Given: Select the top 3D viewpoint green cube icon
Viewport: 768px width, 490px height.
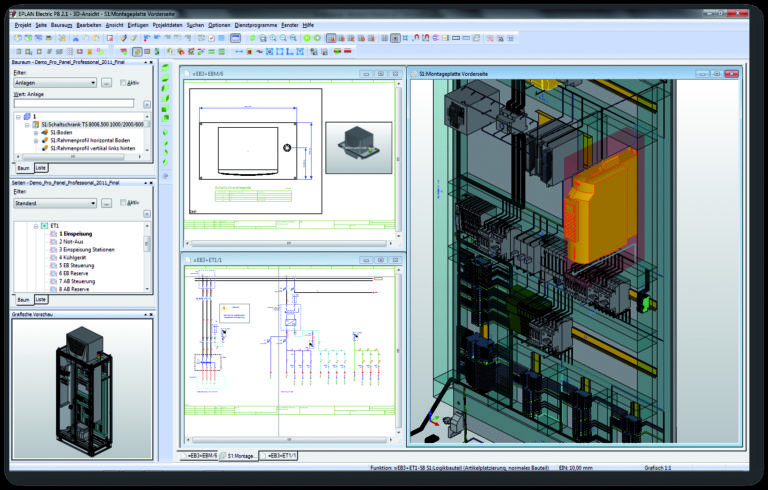Looking at the screenshot, I should (x=166, y=68).
